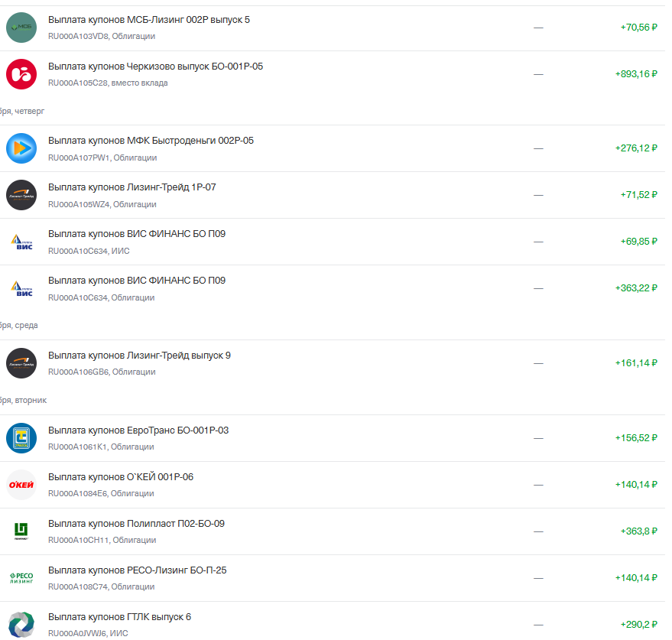Click ticker line RU000A107PW1, Облигации
The width and height of the screenshot is (672, 640).
[x=102, y=158]
